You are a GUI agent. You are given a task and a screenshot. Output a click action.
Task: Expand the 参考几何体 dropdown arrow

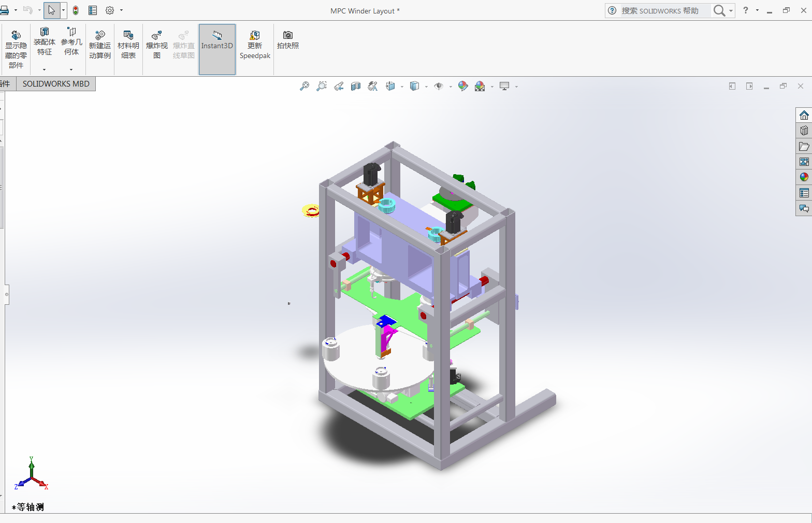71,69
